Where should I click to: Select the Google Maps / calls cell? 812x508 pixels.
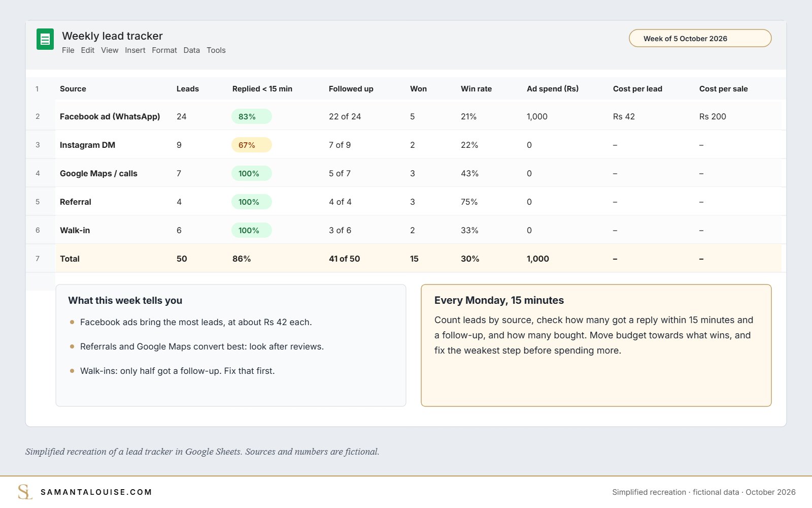pos(98,173)
